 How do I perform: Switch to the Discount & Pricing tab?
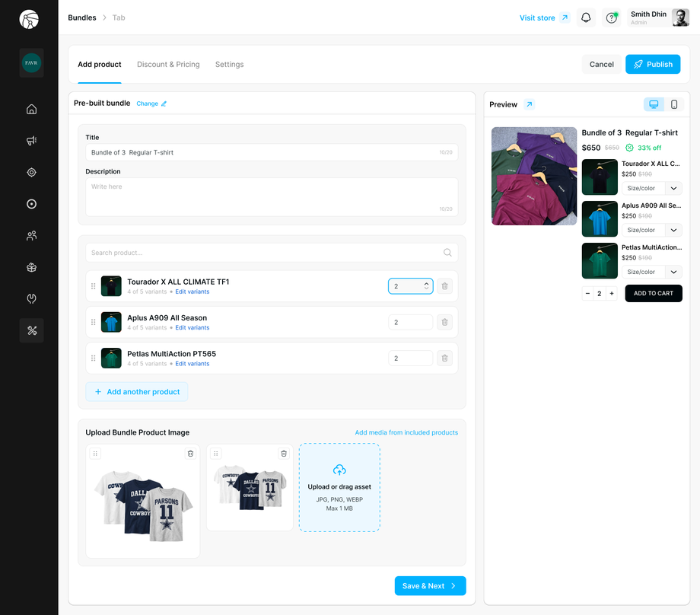[168, 64]
